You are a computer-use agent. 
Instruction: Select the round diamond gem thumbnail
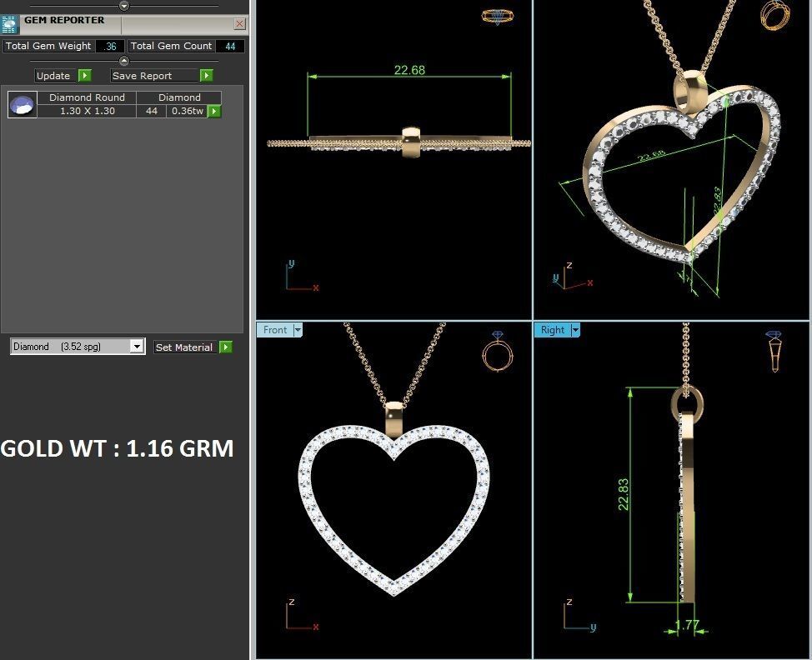point(23,104)
